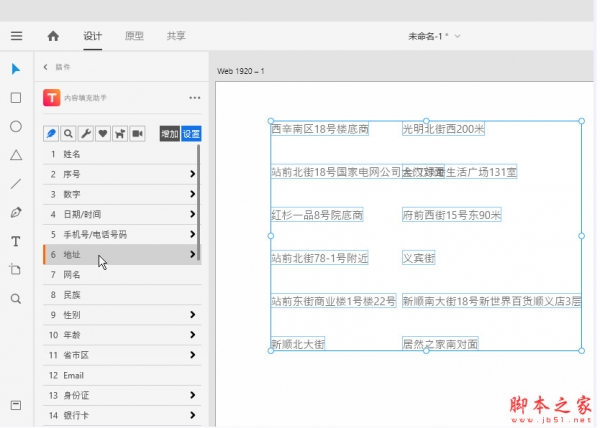Select the Text tool
Viewport: 600px width, 428px height.
coord(15,241)
